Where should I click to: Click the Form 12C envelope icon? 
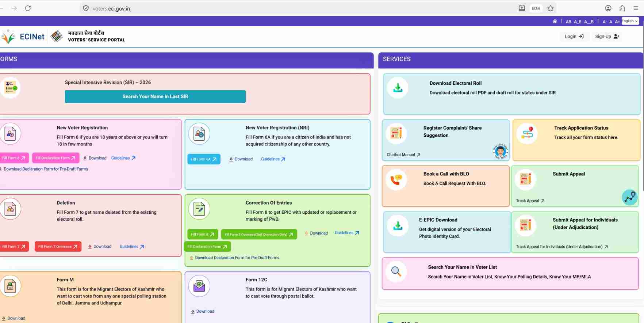(x=199, y=286)
